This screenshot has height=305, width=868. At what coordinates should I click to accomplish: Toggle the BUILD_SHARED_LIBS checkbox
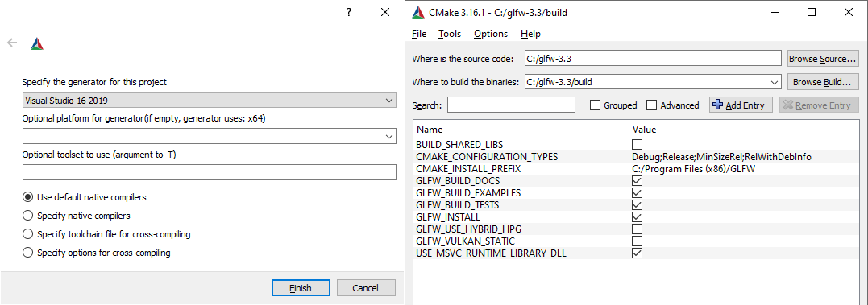tap(638, 145)
